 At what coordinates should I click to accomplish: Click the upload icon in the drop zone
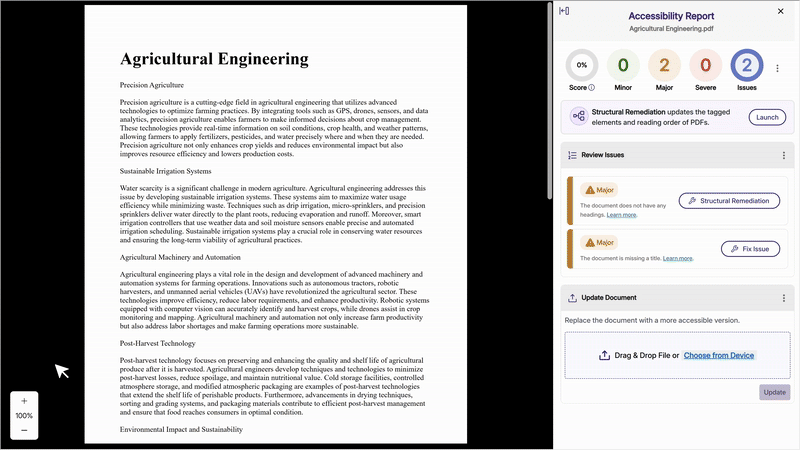coord(604,355)
